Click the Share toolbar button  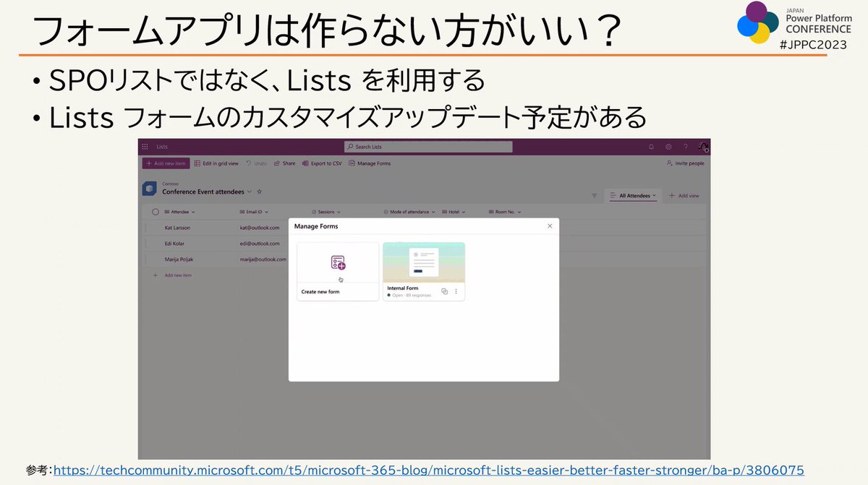click(284, 163)
